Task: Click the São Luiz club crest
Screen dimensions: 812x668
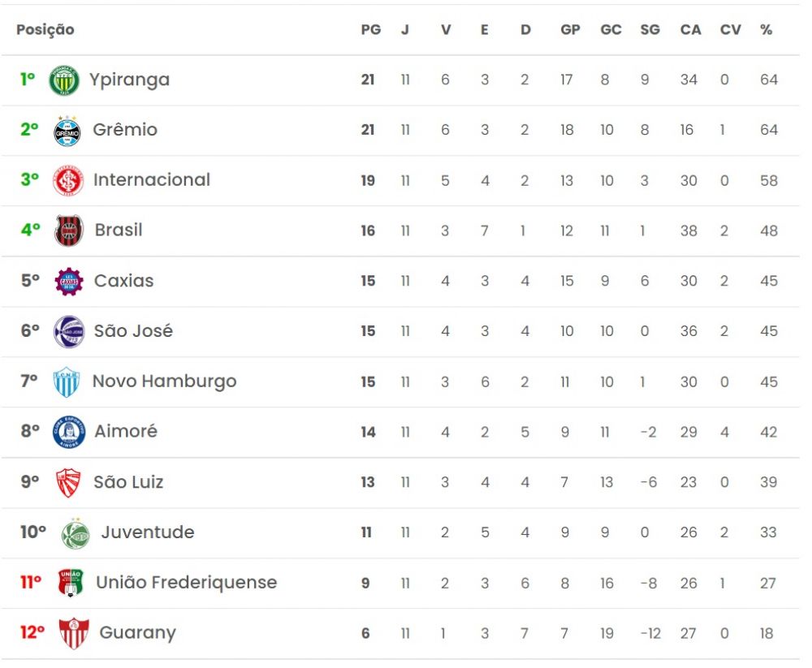Action: click(68, 483)
